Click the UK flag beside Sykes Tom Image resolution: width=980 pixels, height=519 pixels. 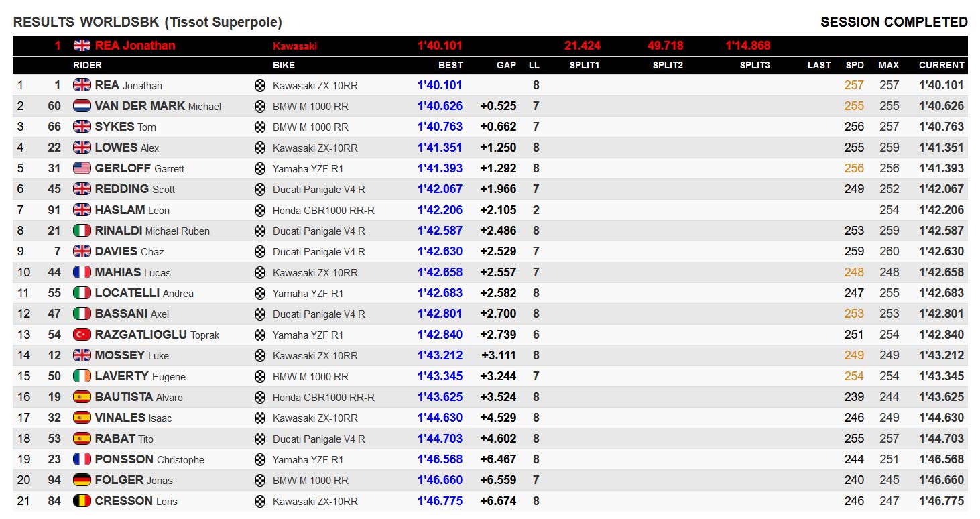point(82,127)
